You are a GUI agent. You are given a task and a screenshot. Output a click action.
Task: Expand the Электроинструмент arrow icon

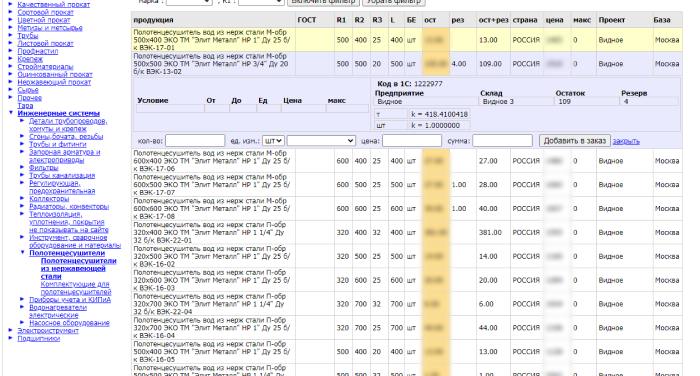coord(11,330)
